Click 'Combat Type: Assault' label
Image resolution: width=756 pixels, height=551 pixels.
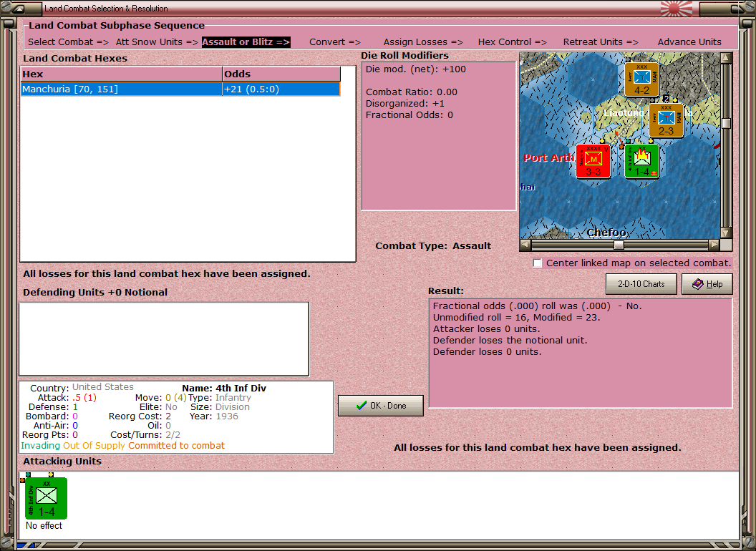pos(433,246)
